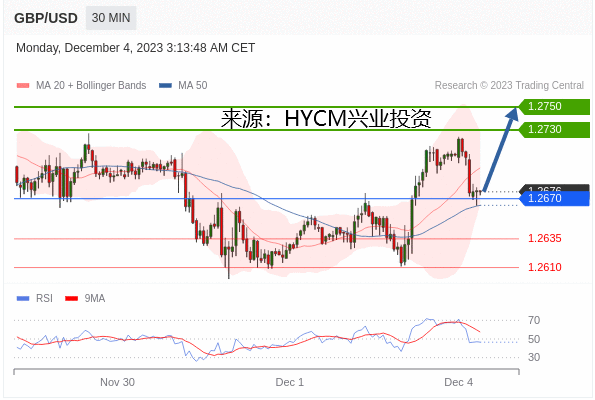Screen dimensions: 595x400
Task: Click the MA 50 blue legend swatch
Action: [x=165, y=86]
